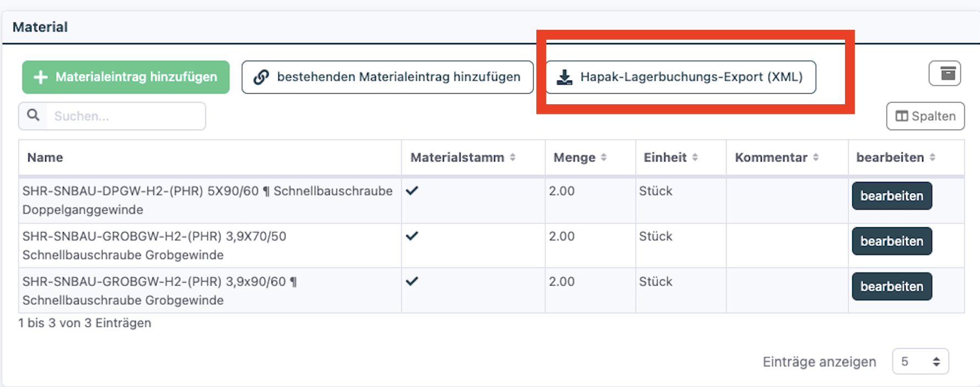The height and width of the screenshot is (387, 980).
Task: Click the archive box icon button
Action: [945, 73]
